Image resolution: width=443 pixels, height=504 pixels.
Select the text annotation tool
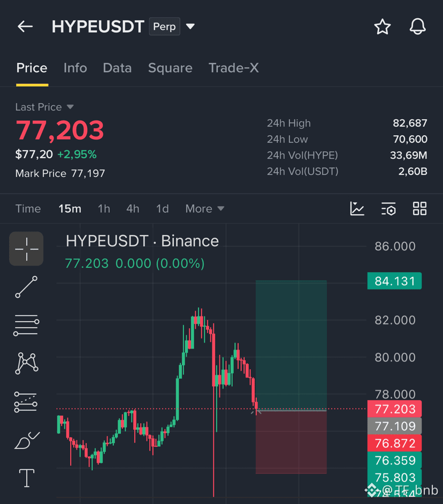pos(27,478)
